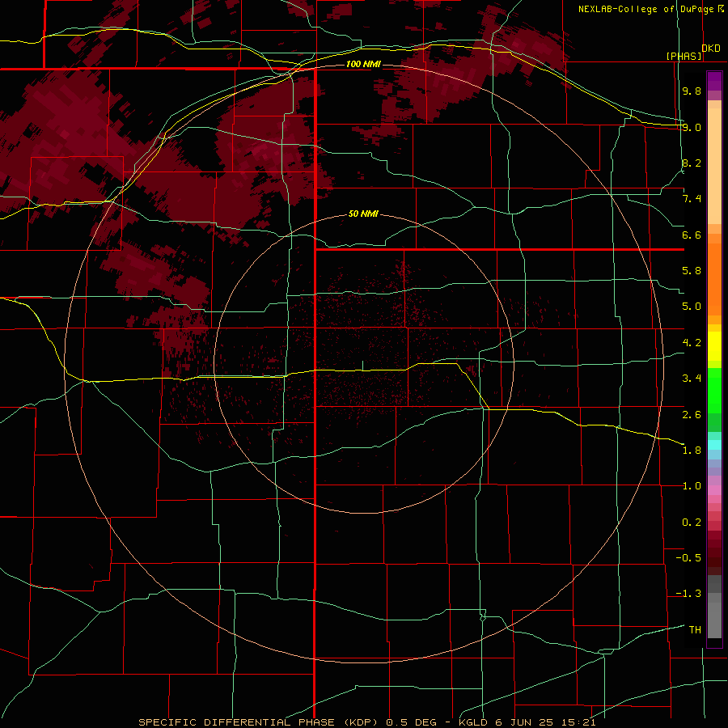
Task: Click the DKD label above the color scale
Action: [x=711, y=49]
